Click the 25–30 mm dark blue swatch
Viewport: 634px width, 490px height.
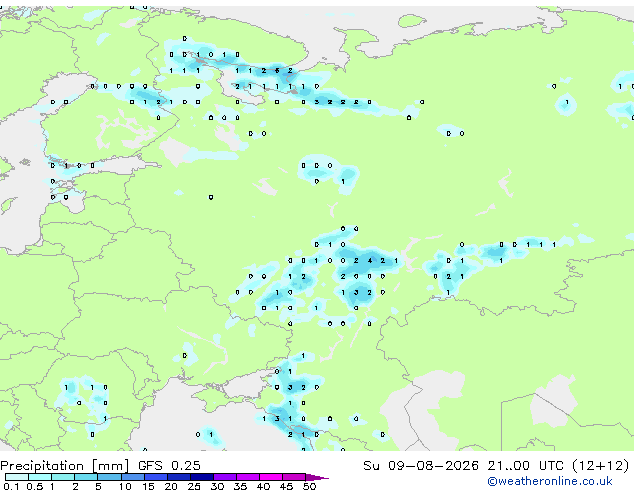point(202,477)
